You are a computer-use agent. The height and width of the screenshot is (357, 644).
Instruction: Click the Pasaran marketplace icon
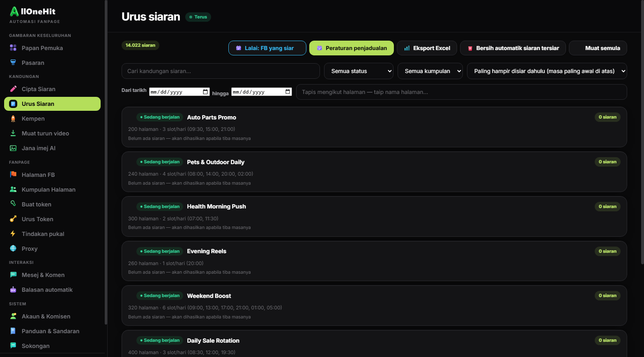13,63
